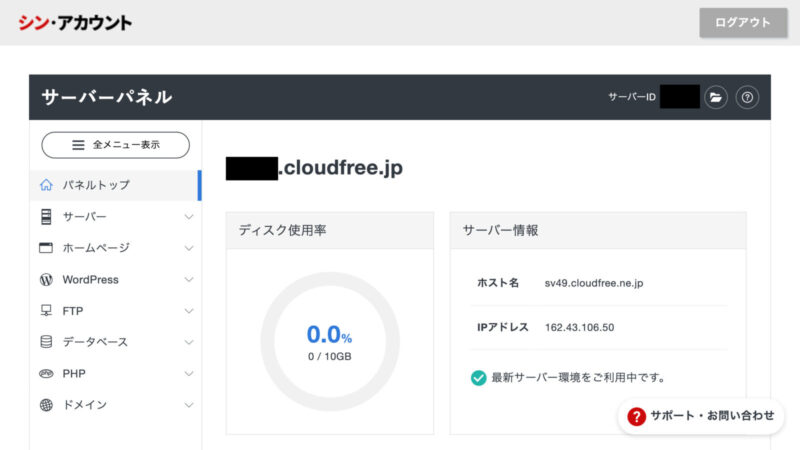Click the WordPress logo icon
The image size is (800, 450).
point(46,280)
